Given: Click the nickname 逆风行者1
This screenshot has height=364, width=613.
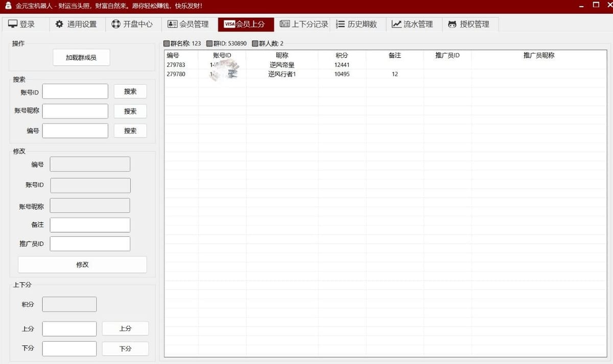Looking at the screenshot, I should click(x=282, y=74).
